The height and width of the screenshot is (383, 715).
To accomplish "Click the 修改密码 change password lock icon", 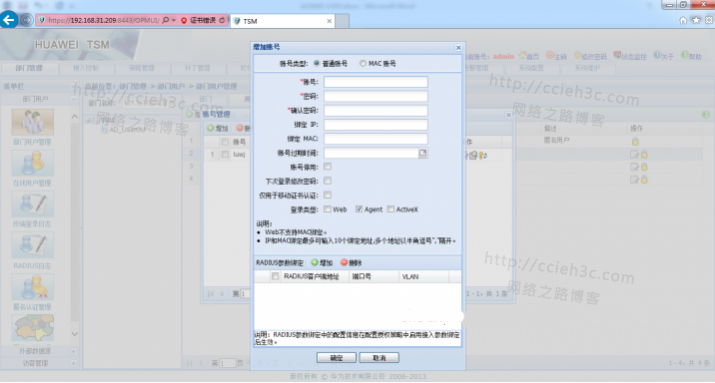I will click(x=577, y=56).
